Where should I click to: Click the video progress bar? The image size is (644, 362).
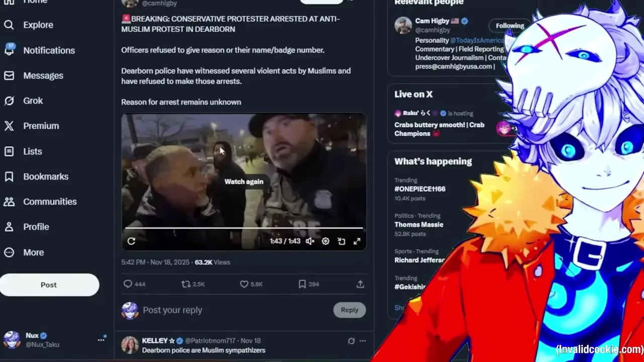pyautogui.click(x=244, y=228)
